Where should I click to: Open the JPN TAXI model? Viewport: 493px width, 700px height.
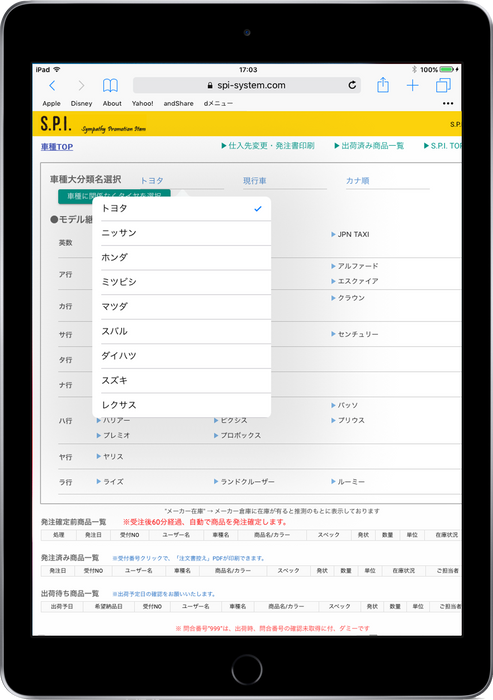[x=350, y=234]
